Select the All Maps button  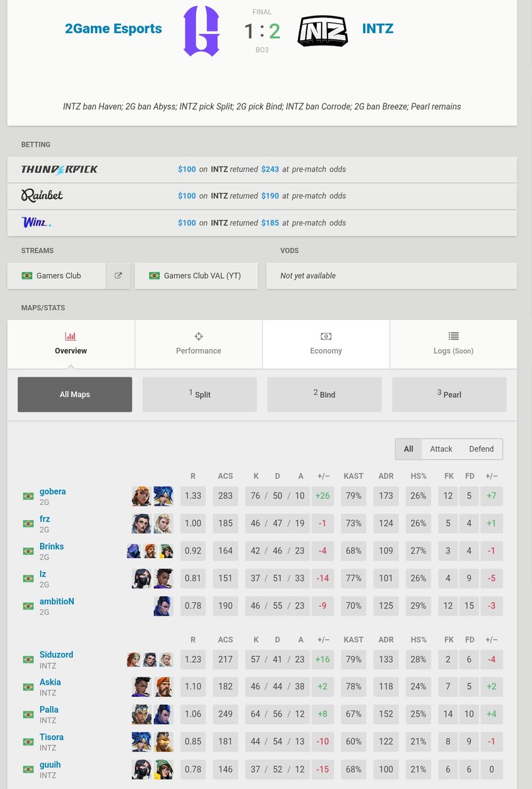tap(75, 394)
